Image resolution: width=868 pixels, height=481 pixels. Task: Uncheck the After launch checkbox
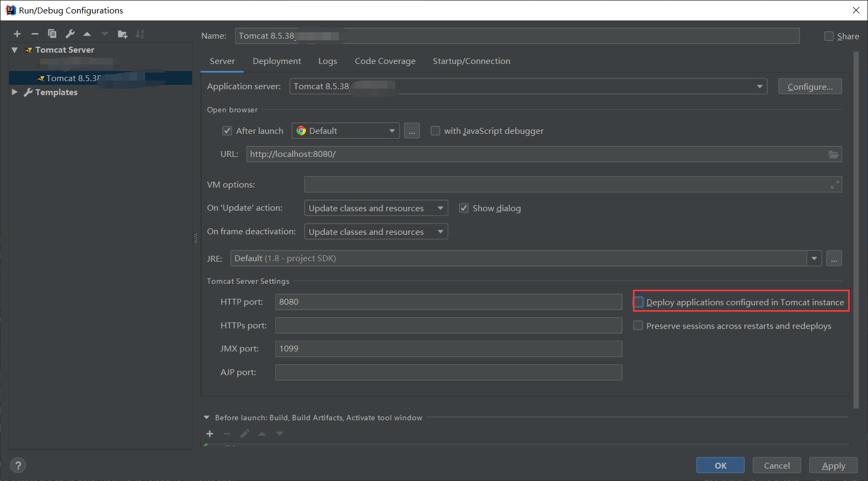227,131
